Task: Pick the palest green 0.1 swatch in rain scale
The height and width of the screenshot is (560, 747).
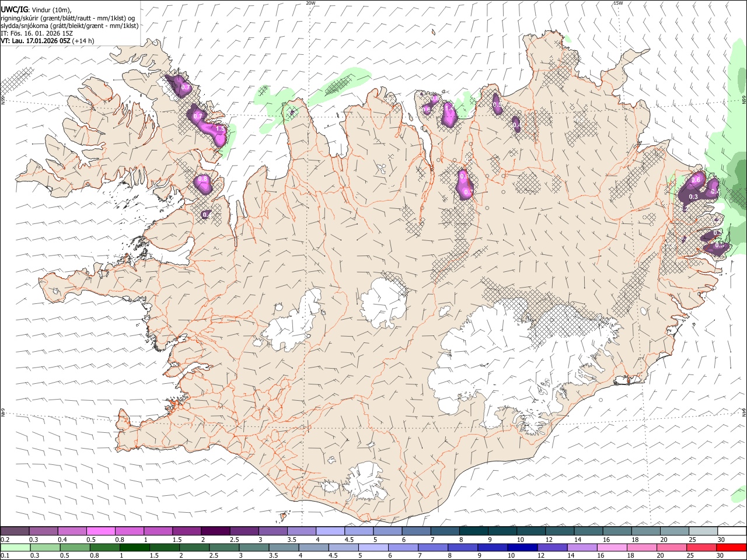Action: coord(15,547)
